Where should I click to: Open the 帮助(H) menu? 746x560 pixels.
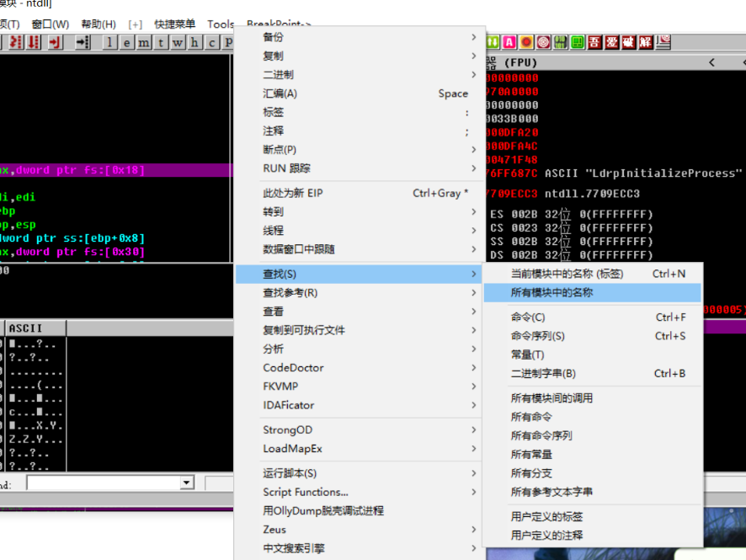point(98,24)
